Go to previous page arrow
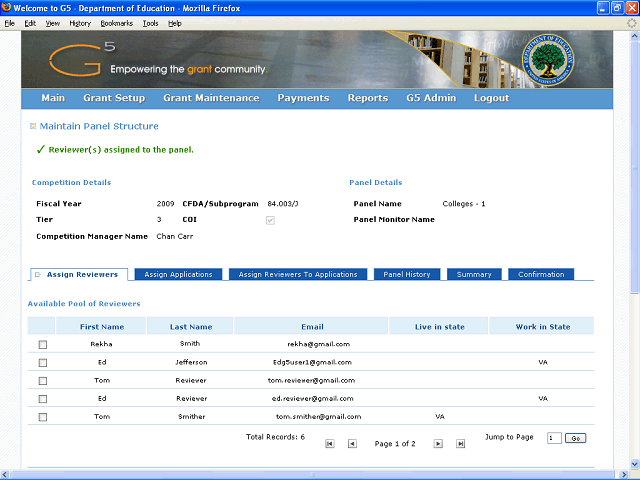 tap(352, 443)
